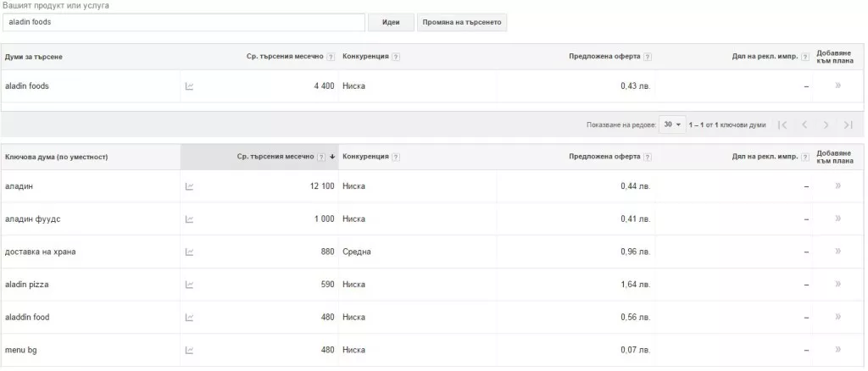Sort top table by Ср. търсения месечно

pos(285,57)
